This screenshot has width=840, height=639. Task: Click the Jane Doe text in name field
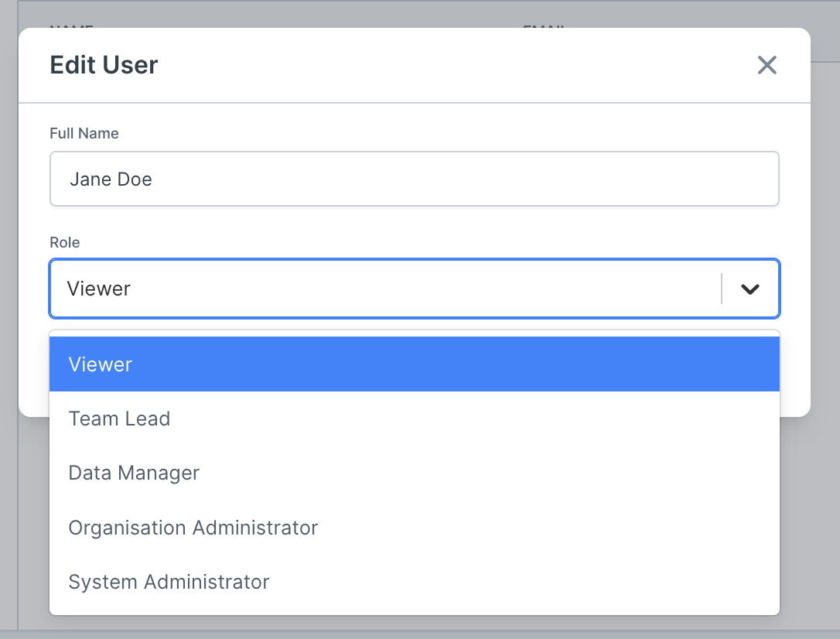click(x=111, y=179)
